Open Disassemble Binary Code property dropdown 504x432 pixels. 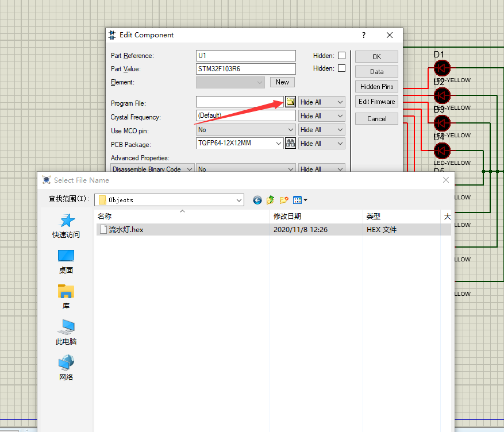pos(152,169)
